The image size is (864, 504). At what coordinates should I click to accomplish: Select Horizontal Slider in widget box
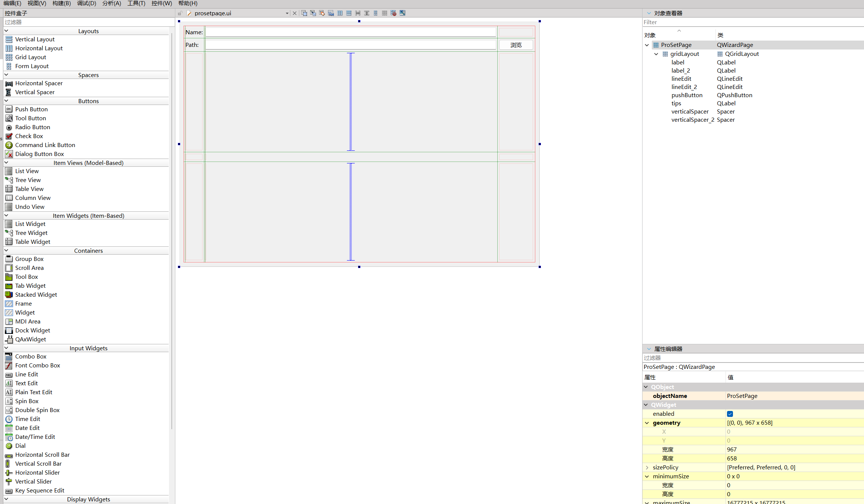(37, 473)
